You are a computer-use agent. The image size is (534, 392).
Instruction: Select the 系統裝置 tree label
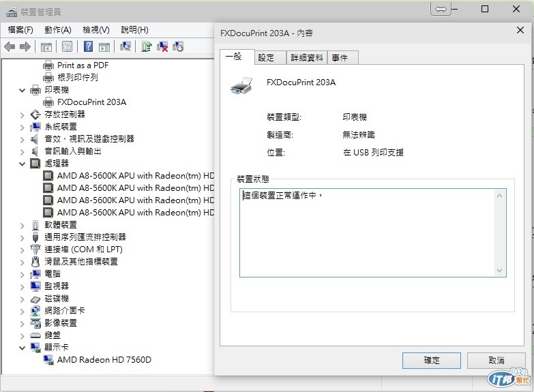[x=61, y=127]
